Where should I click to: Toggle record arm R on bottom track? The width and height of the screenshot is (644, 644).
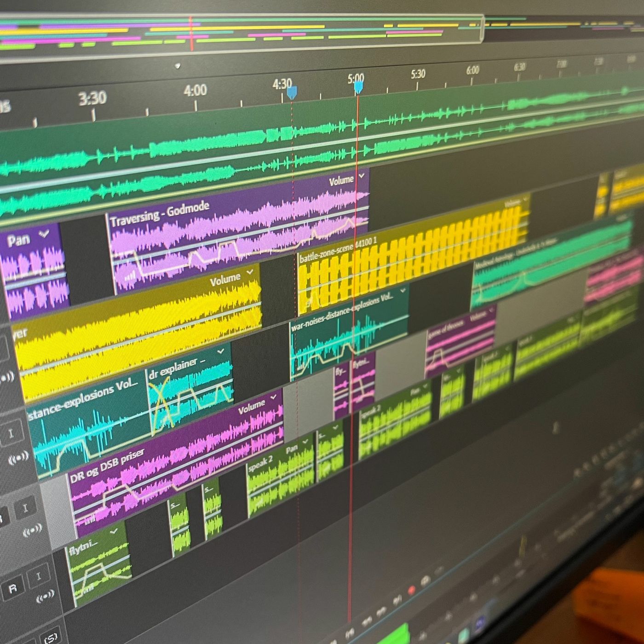(x=12, y=588)
